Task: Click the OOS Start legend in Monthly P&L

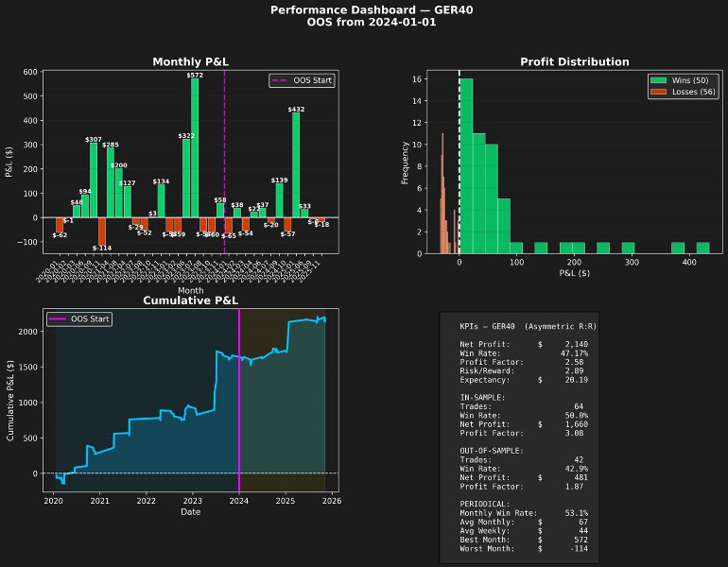Action: [x=302, y=80]
